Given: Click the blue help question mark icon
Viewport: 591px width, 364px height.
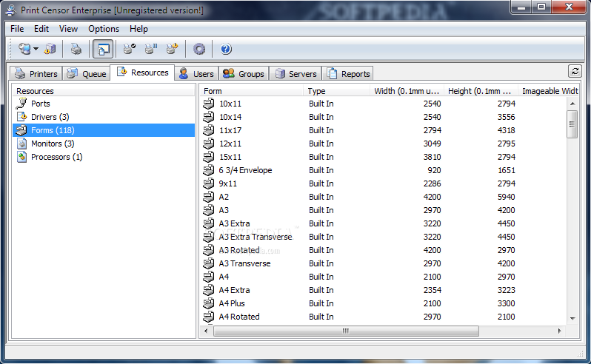Looking at the screenshot, I should pyautogui.click(x=226, y=49).
